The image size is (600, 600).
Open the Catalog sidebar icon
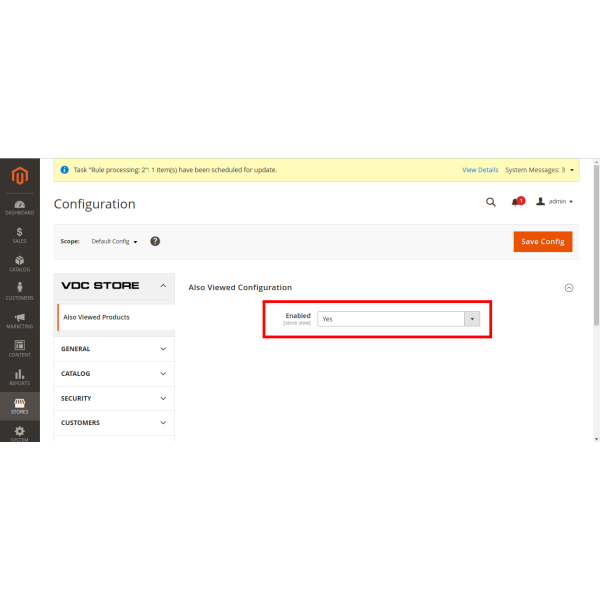(x=19, y=264)
